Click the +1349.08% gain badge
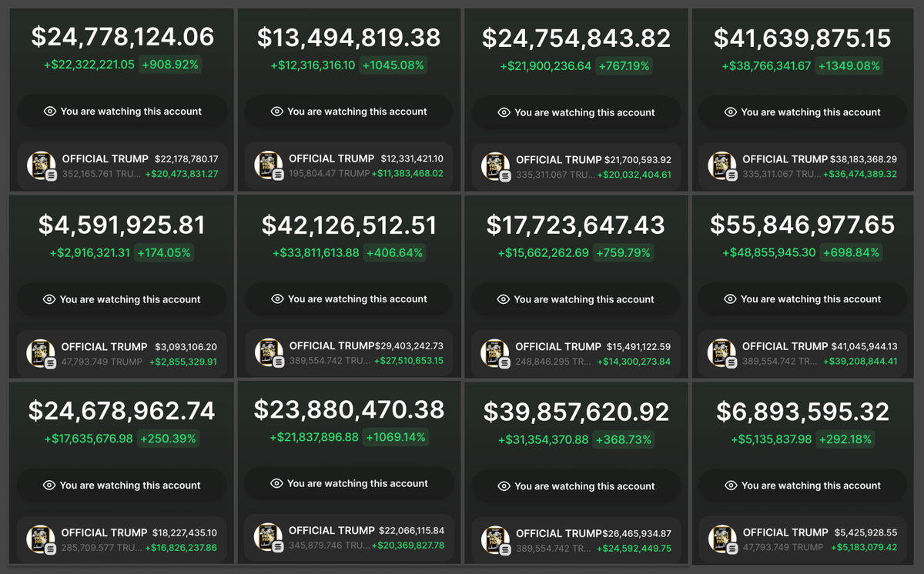 coord(849,66)
